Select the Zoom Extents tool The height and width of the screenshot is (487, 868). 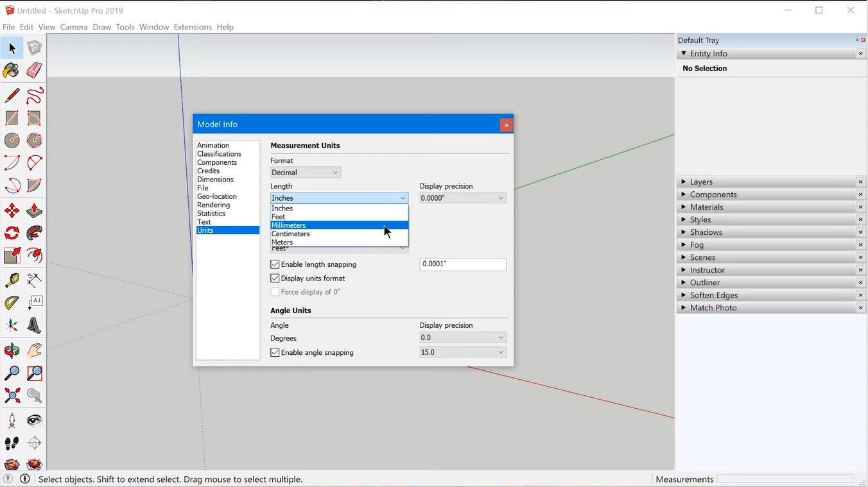pos(12,395)
